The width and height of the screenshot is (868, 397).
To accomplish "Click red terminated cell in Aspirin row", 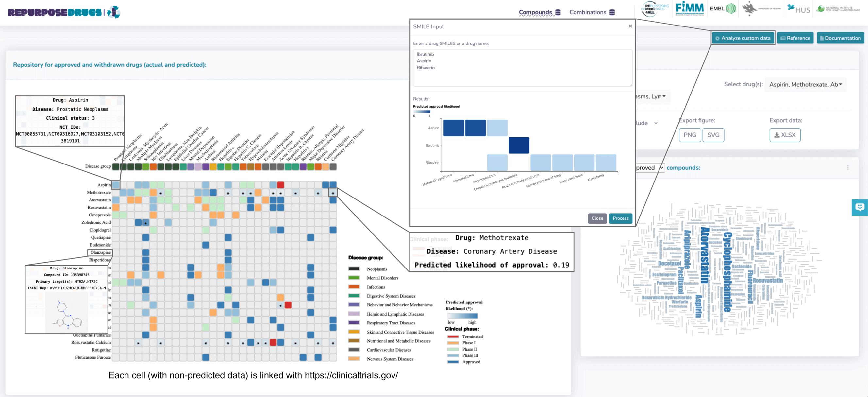I will point(280,185).
